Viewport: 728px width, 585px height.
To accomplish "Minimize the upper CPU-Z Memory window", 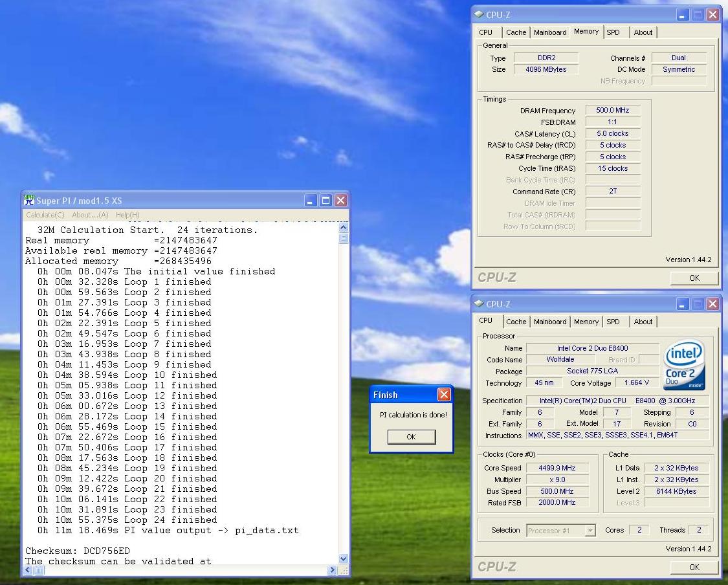I will (x=682, y=15).
